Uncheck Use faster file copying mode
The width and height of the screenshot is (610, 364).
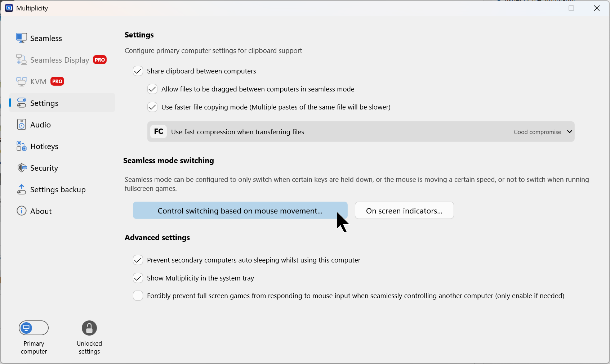pyautogui.click(x=152, y=107)
